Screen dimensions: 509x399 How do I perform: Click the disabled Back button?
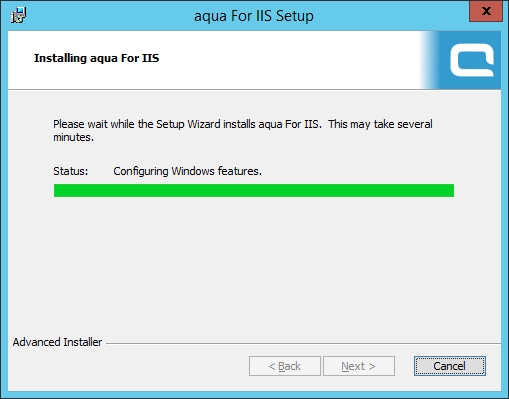point(285,366)
